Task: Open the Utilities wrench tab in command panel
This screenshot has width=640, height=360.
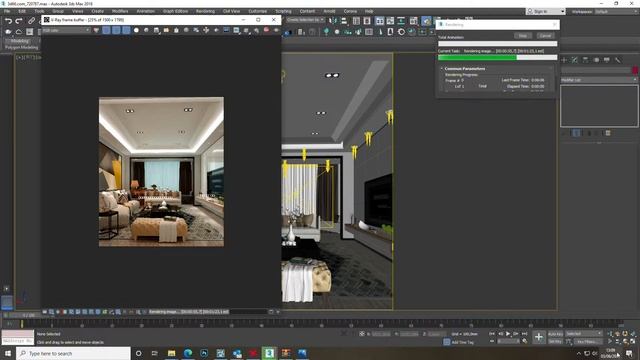Action: [x=618, y=60]
